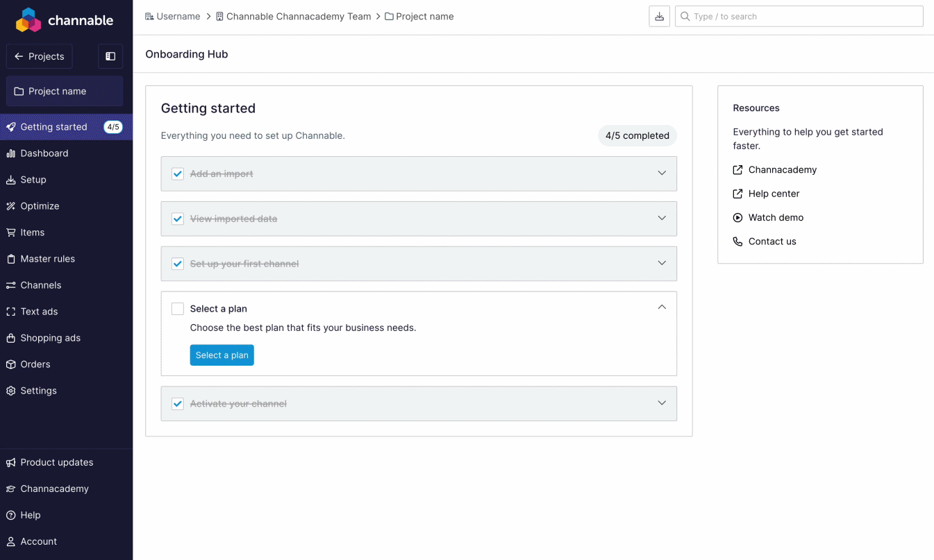Click the graduation cap Channacademy icon in the sidebar
934x560 pixels.
click(10, 489)
